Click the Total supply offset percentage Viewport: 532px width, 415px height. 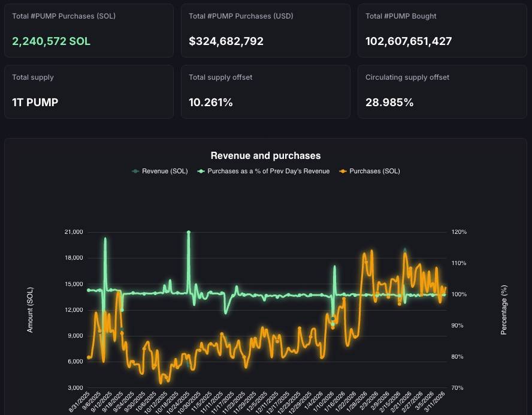coord(211,103)
